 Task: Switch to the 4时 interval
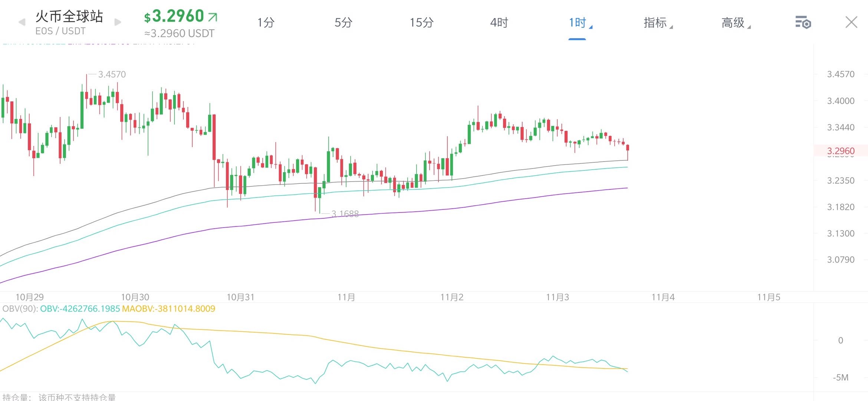coord(499,23)
